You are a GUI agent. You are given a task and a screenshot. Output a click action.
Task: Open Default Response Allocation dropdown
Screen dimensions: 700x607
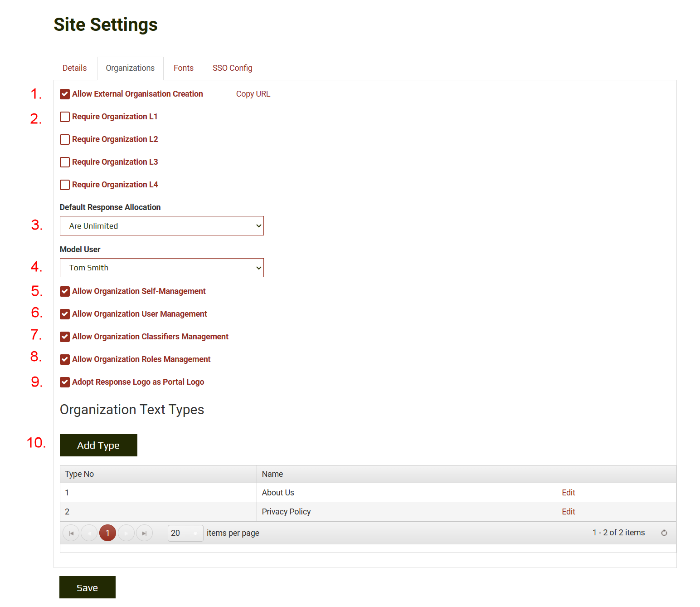(x=162, y=226)
